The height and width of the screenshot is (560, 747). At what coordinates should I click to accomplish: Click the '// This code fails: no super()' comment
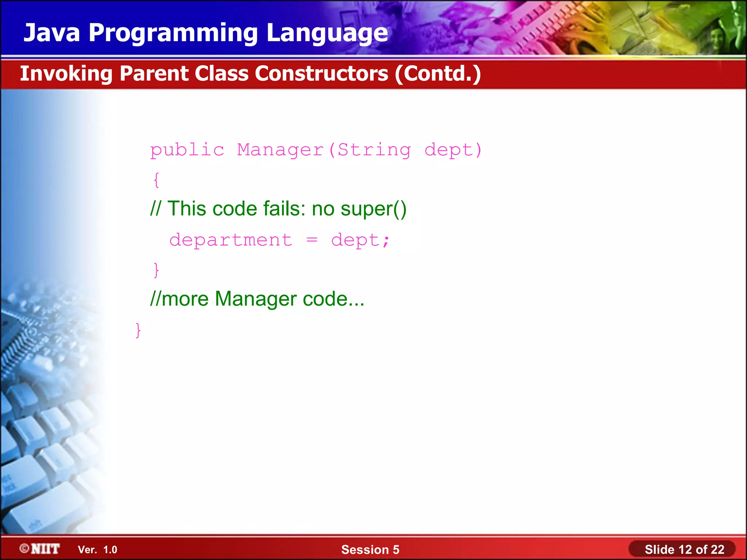(278, 209)
